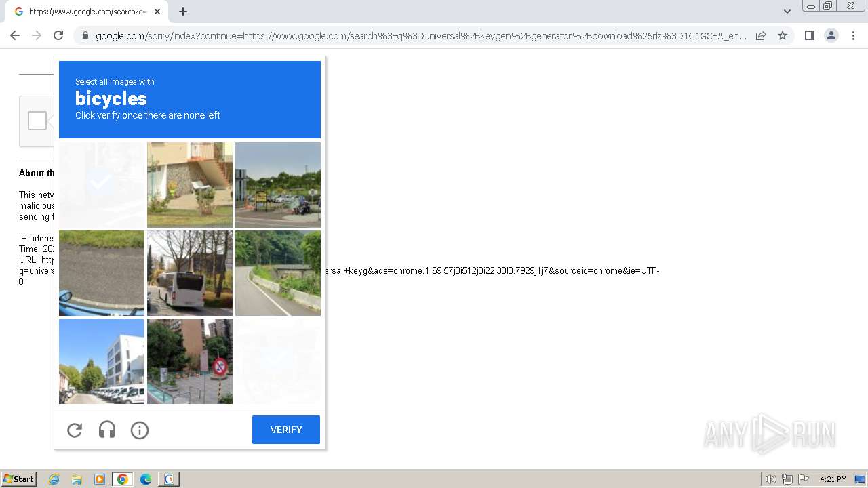Share this page icon

(x=761, y=35)
